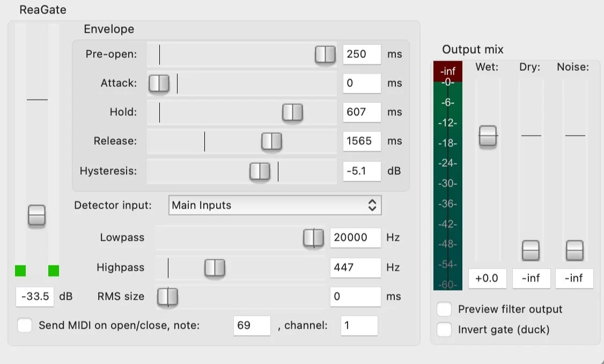The width and height of the screenshot is (604, 364).
Task: Enable Invert gate (duck) checkbox
Action: point(444,329)
